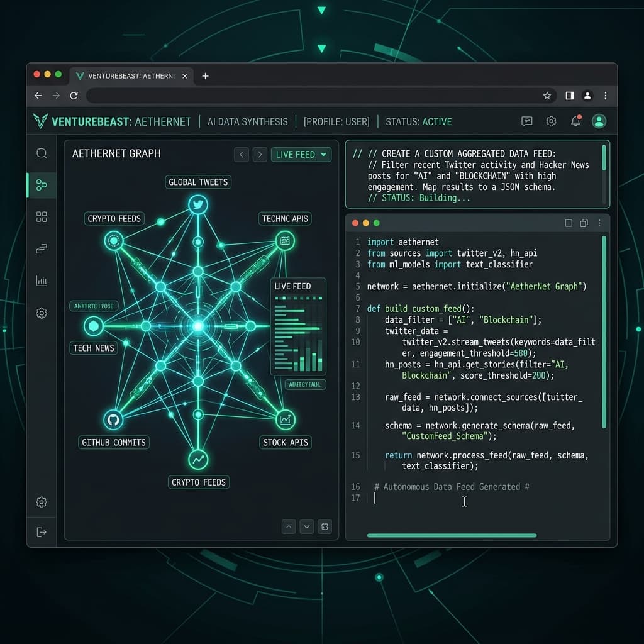Image resolution: width=644 pixels, height=644 pixels.
Task: Copy code with the duplicate icon
Action: click(x=584, y=223)
